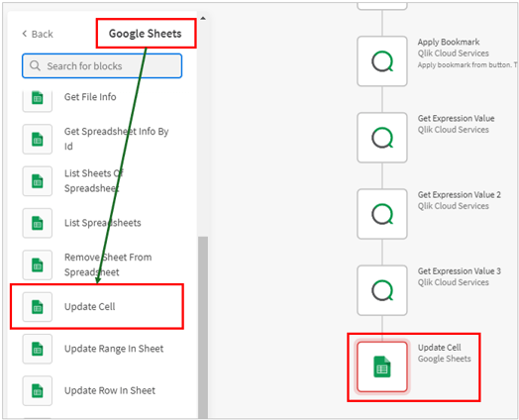Click the Update Row In Sheet icon
This screenshot has width=519, height=420.
(38, 390)
